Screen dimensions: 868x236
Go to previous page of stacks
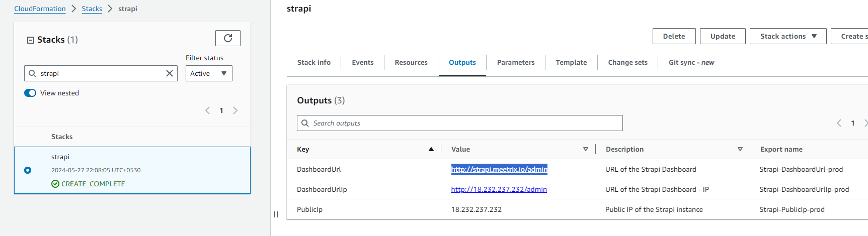[207, 110]
